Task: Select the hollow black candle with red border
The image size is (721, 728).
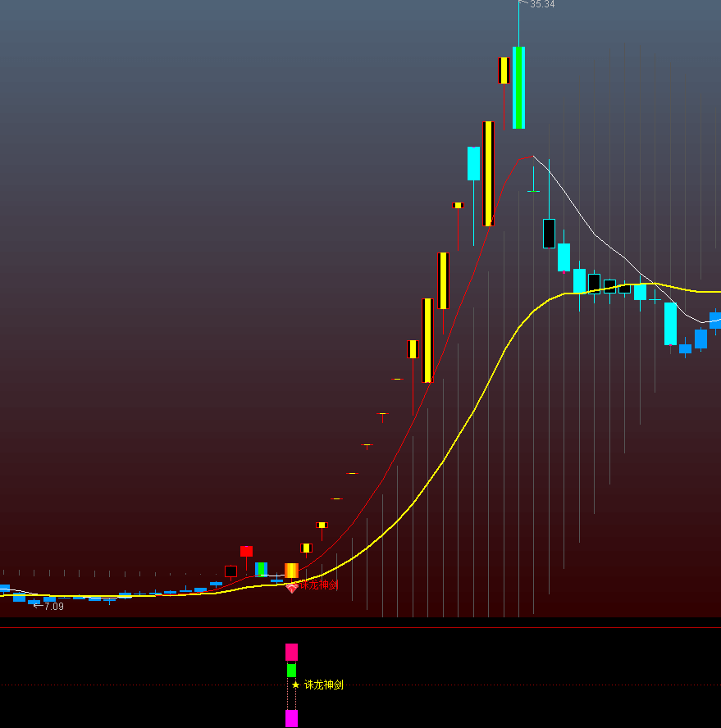Action: [x=231, y=571]
